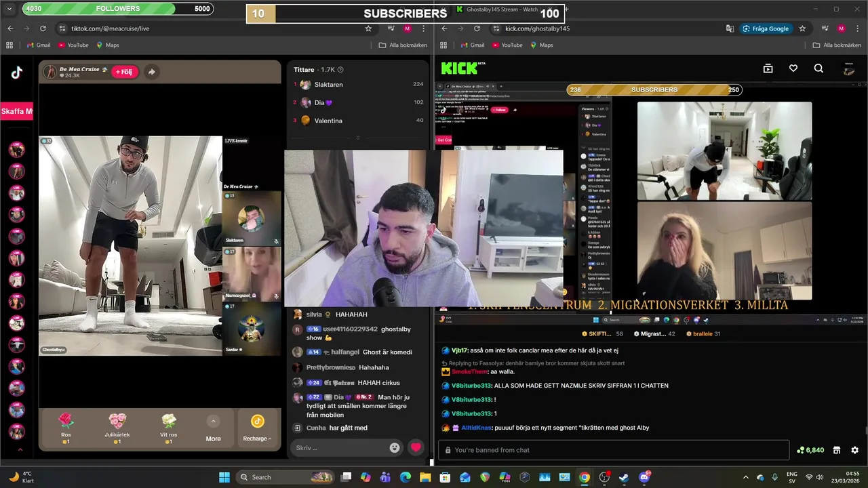This screenshot has height=488, width=868.
Task: Switch the ENG SV input language
Action: [791, 477]
